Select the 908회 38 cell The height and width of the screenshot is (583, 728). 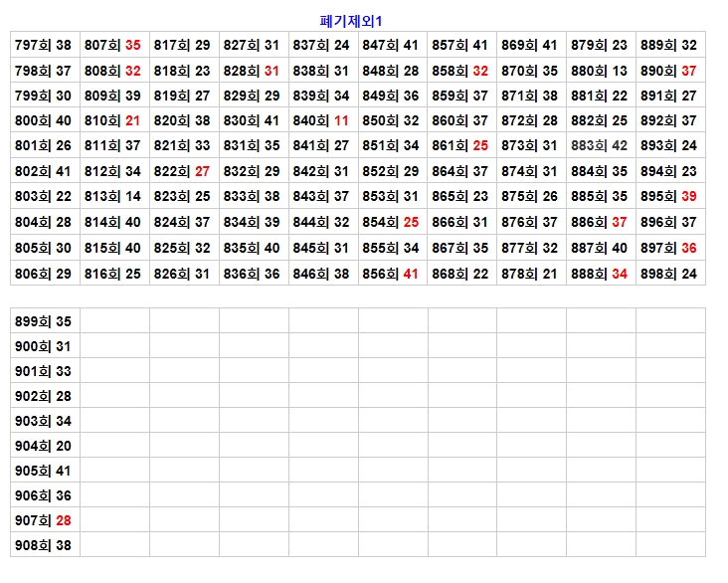point(44,545)
